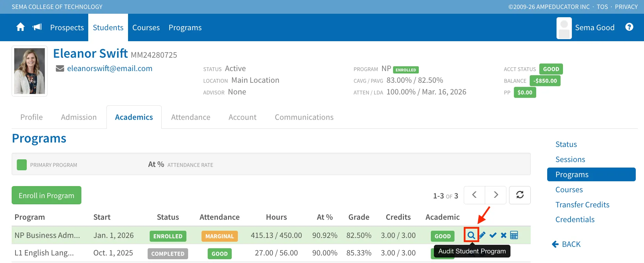Switch to the Communications tab
The image size is (644, 263).
(x=304, y=117)
